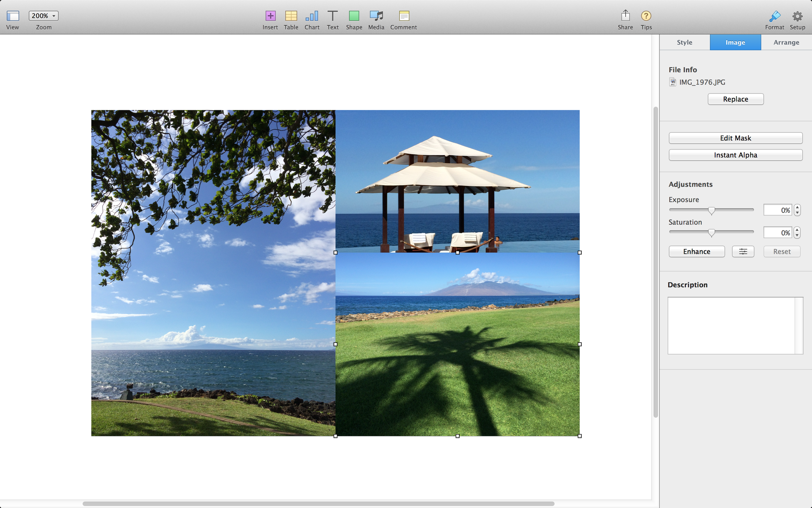Add a Chart from the toolbar
The width and height of the screenshot is (812, 508).
(x=312, y=16)
